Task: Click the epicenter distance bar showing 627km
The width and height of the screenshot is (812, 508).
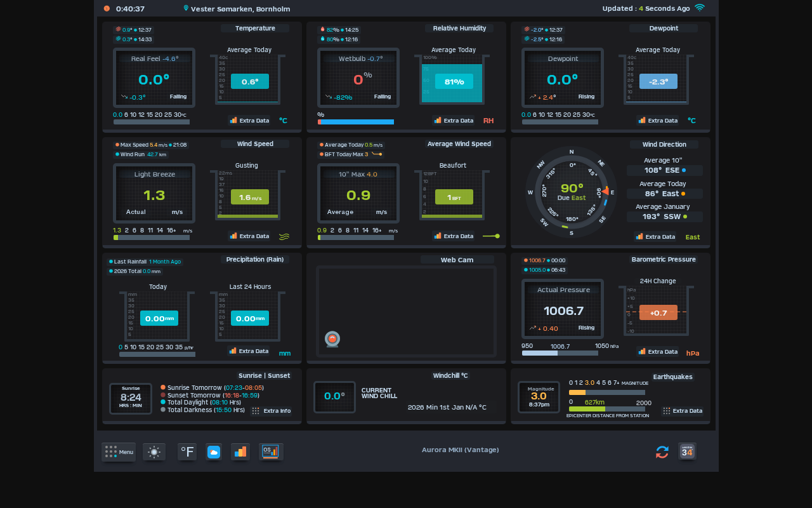Action: [x=607, y=409]
